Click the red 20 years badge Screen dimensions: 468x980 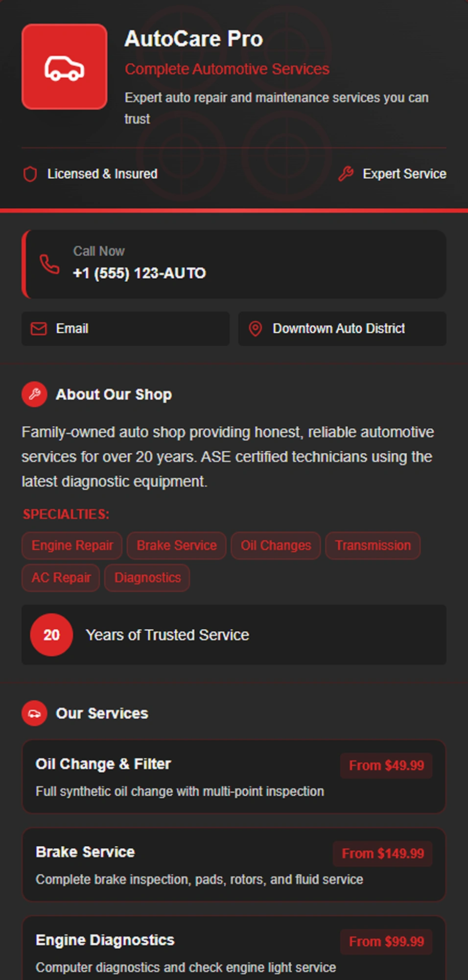point(51,635)
